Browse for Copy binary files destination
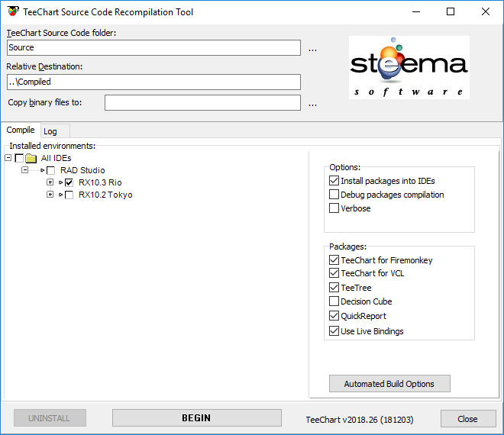The height and width of the screenshot is (435, 504). coord(312,104)
